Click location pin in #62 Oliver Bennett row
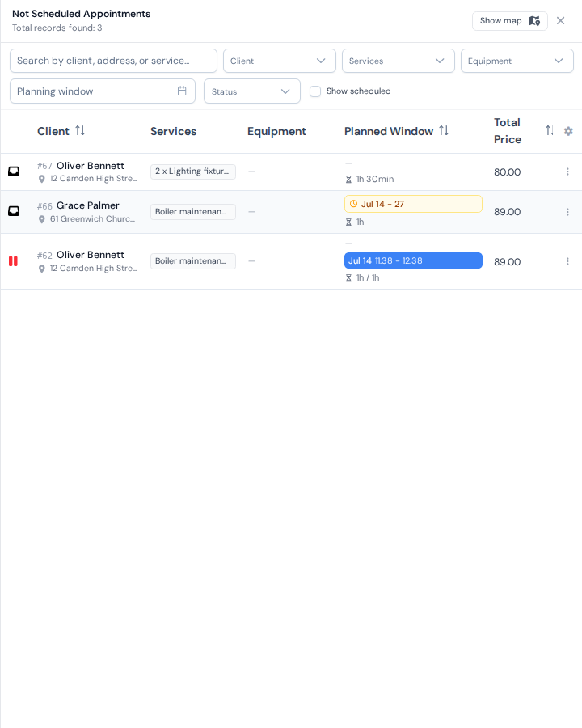The height and width of the screenshot is (728, 582). 42,269
